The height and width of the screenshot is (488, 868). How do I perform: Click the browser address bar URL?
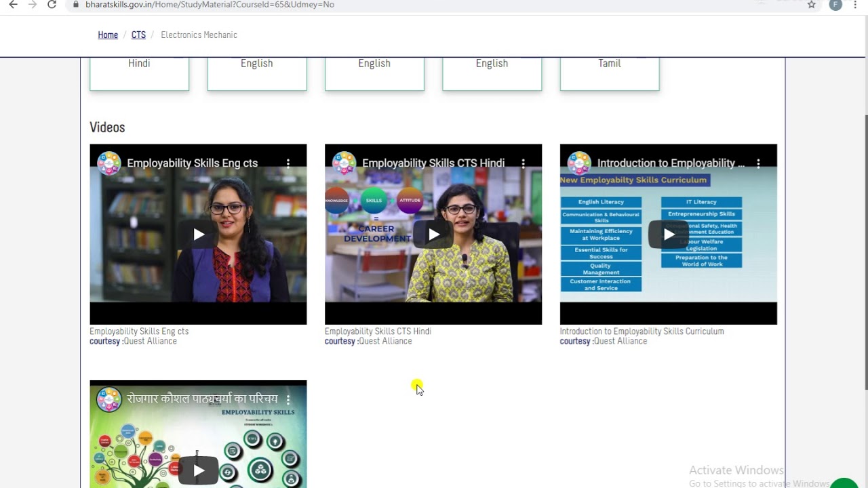[210, 4]
